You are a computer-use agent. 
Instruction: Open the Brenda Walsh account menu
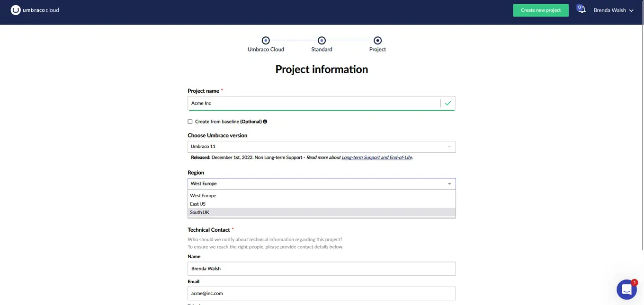coord(613,10)
